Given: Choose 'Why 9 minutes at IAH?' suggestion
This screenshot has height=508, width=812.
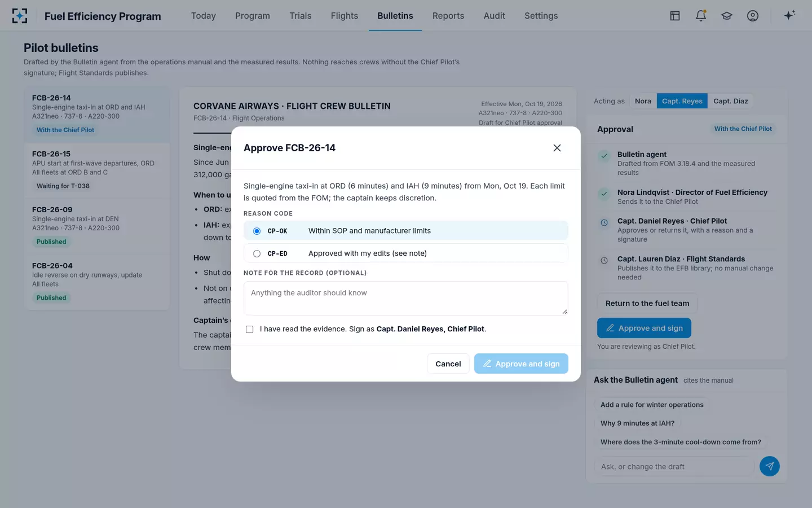Looking at the screenshot, I should click(x=637, y=423).
